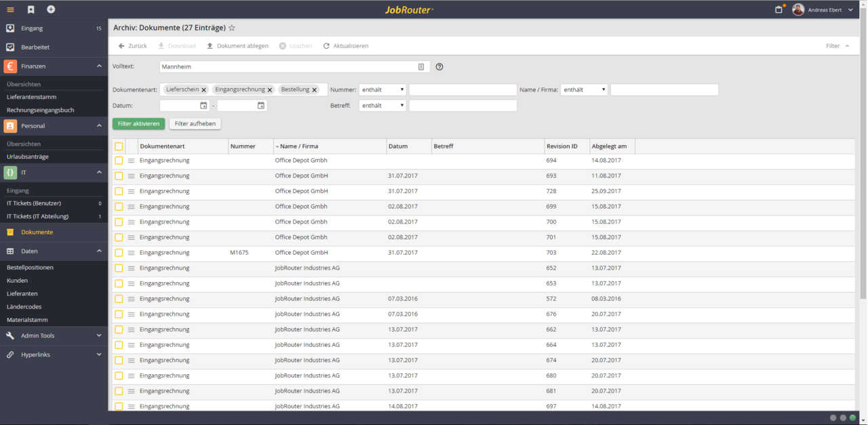Click the icon inside the Volltext field

[x=421, y=67]
